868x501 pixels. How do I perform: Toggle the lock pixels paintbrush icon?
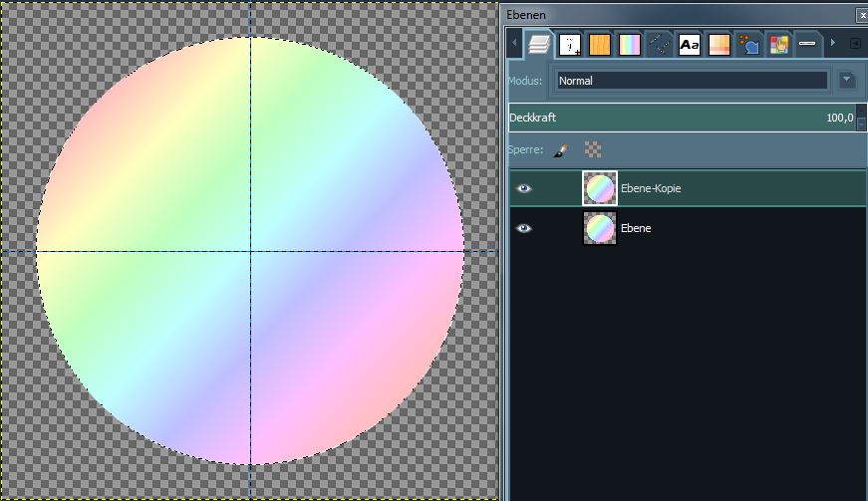click(561, 149)
